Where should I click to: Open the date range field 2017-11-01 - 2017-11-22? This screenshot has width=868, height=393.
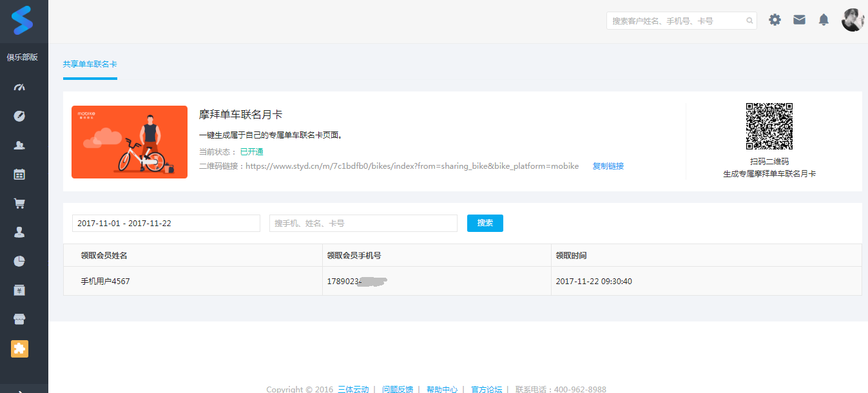coord(166,223)
